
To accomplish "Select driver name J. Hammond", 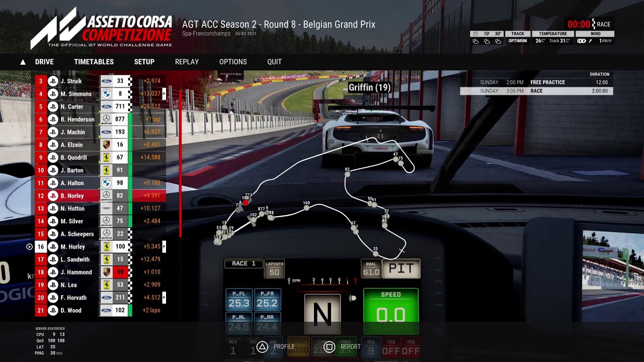I will (x=76, y=272).
